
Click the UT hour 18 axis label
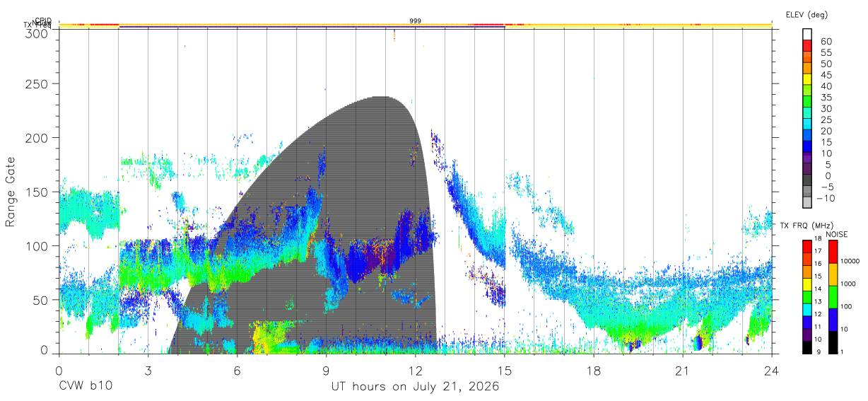click(593, 371)
